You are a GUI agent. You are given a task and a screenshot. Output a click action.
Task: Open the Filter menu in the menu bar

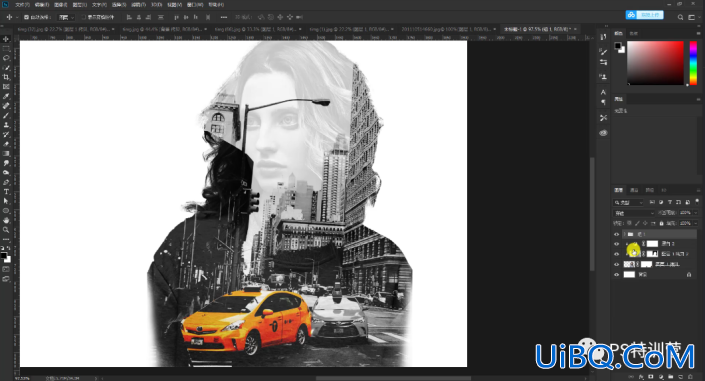[x=138, y=4]
